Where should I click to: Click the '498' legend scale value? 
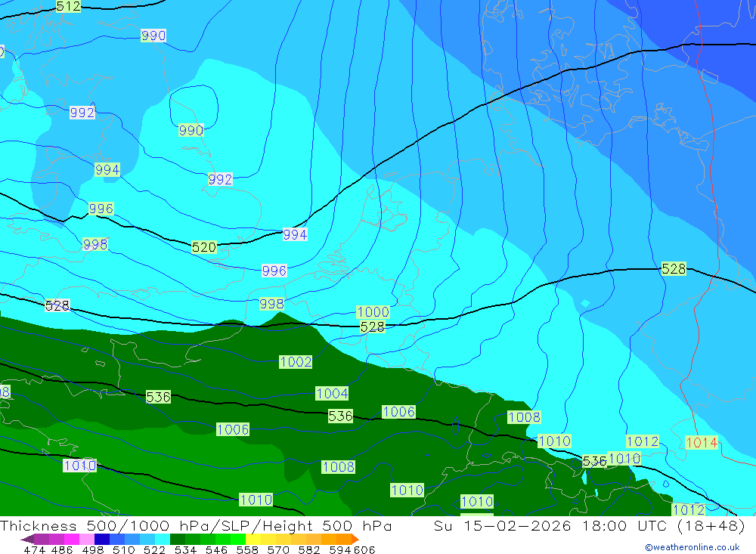coord(93,549)
